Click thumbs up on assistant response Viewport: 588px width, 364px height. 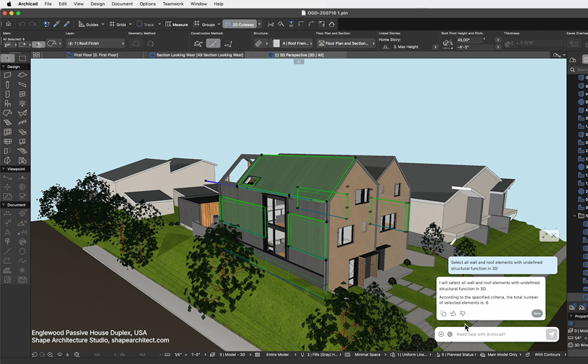453,314
